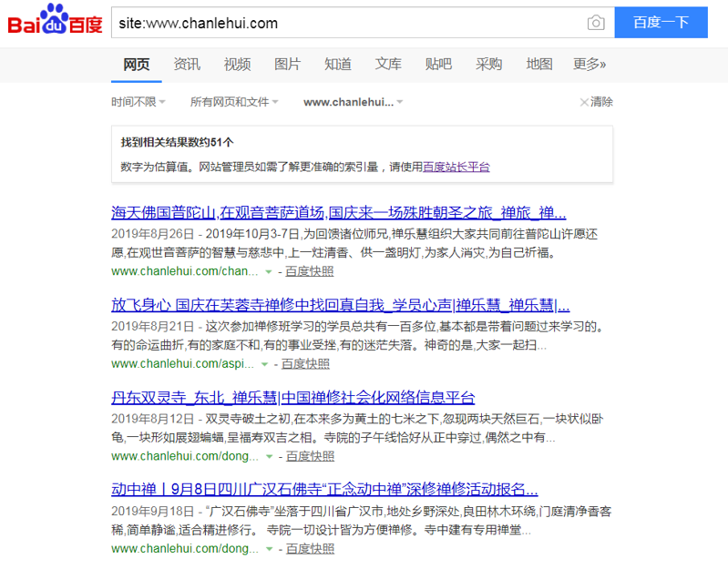Switch to the 资讯 tab
This screenshot has width=728, height=569.
click(x=187, y=64)
